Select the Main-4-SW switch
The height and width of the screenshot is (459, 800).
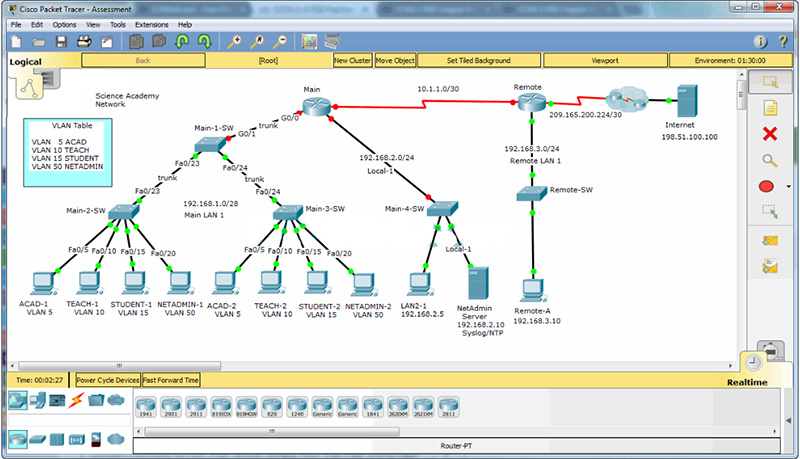(x=442, y=208)
